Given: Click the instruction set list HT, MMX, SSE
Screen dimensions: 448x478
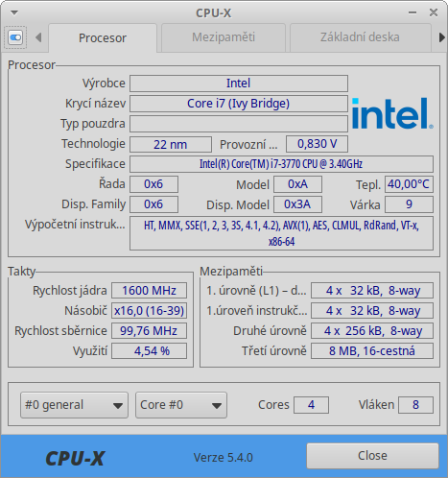Looking at the screenshot, I should pos(281,233).
